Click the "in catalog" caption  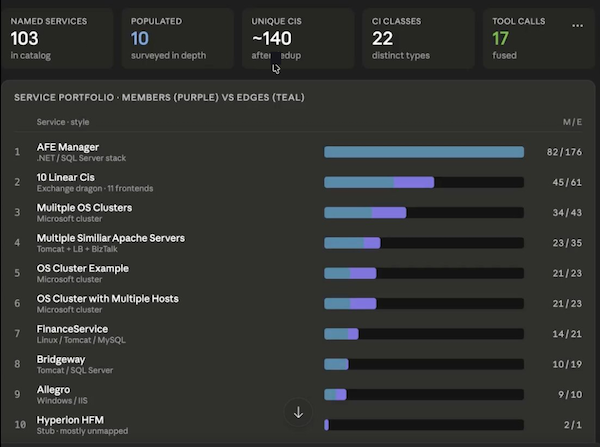point(31,55)
